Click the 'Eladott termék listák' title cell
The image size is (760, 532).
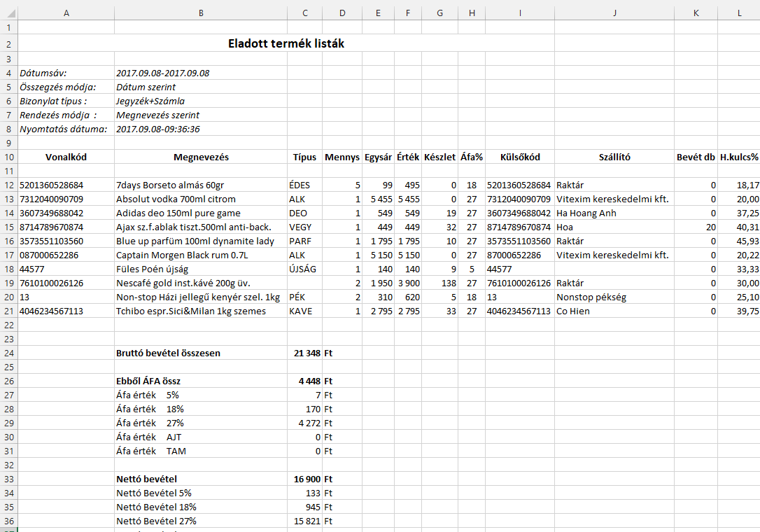pos(286,43)
